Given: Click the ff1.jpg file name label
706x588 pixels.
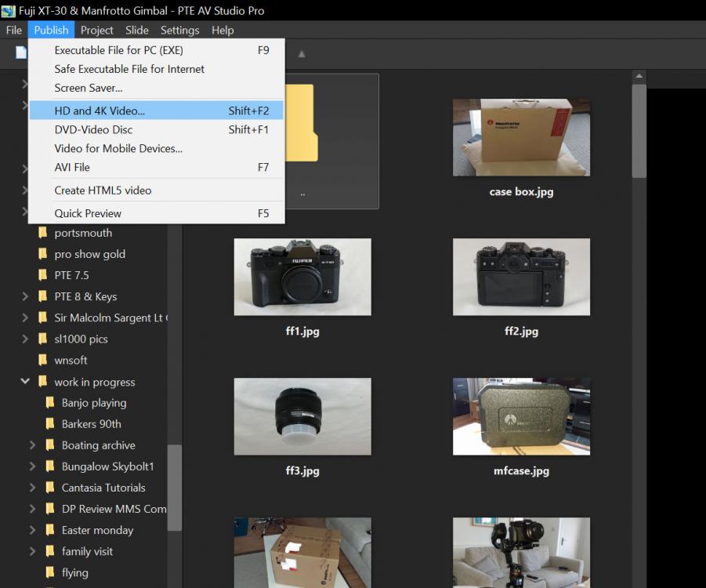Looking at the screenshot, I should [x=302, y=331].
